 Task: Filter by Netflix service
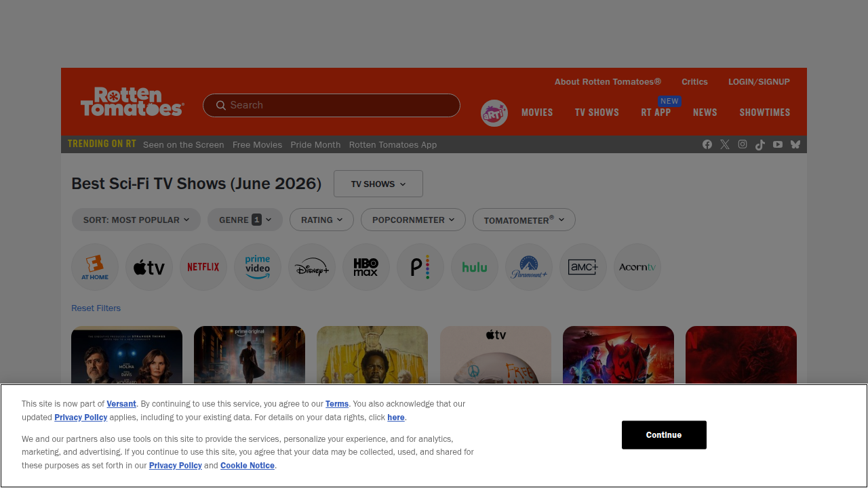203,267
